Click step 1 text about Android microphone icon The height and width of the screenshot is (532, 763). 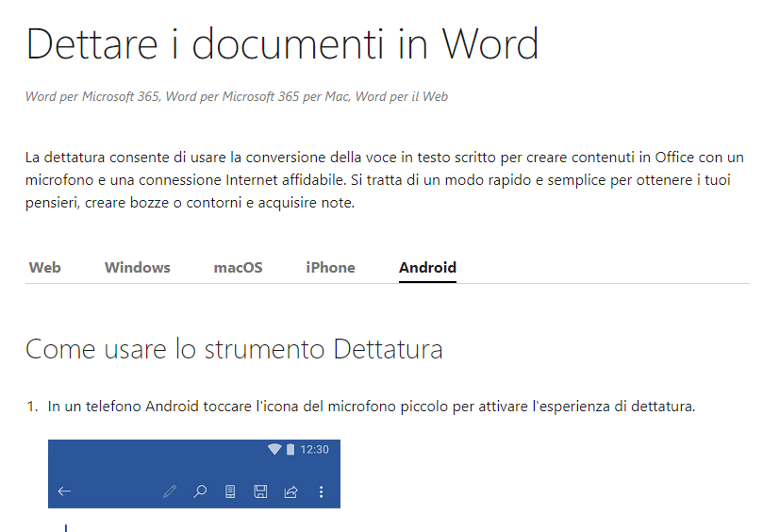click(372, 406)
